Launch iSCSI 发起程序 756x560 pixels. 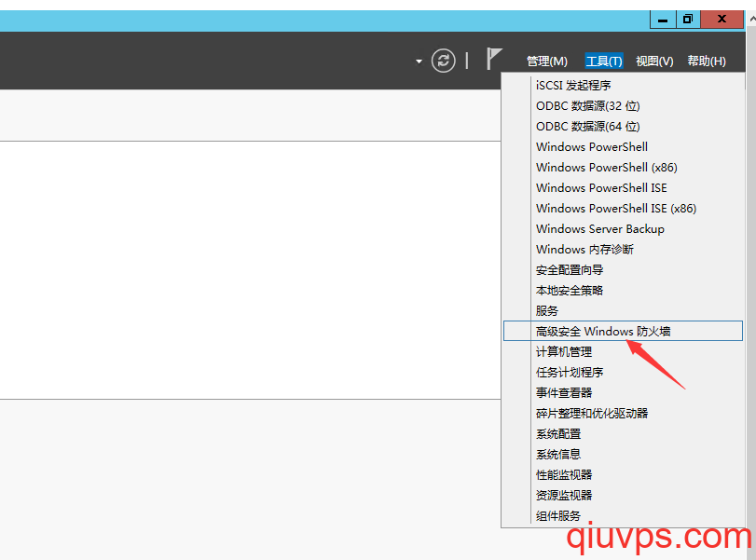(623, 86)
